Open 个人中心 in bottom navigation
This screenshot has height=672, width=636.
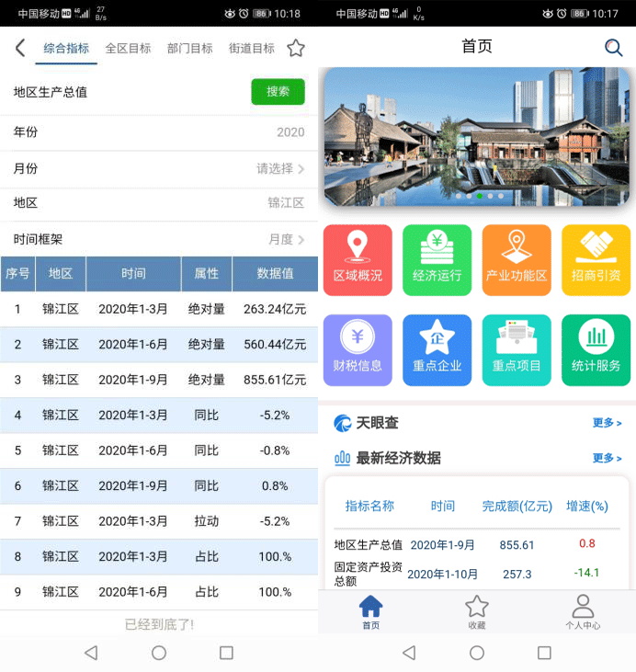click(x=583, y=611)
